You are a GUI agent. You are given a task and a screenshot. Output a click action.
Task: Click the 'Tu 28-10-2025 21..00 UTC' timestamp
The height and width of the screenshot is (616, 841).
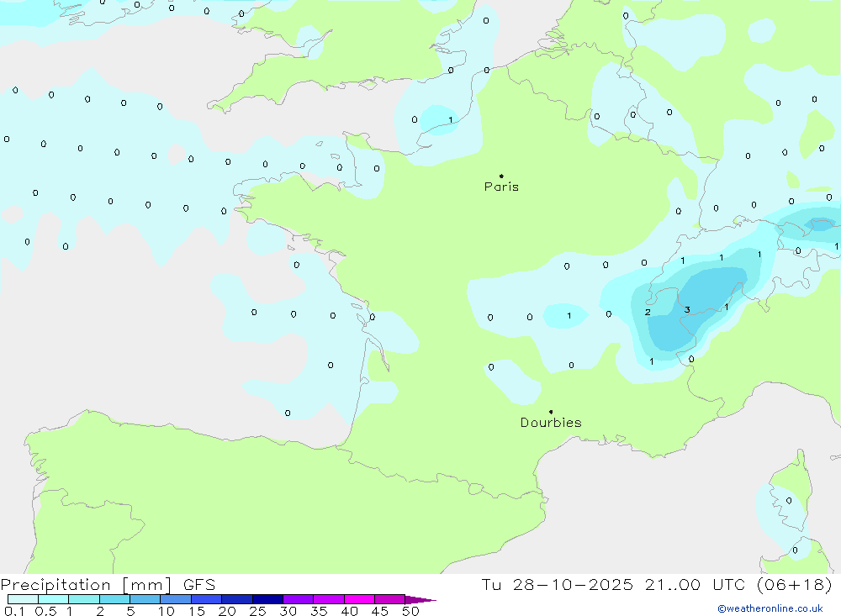616,584
